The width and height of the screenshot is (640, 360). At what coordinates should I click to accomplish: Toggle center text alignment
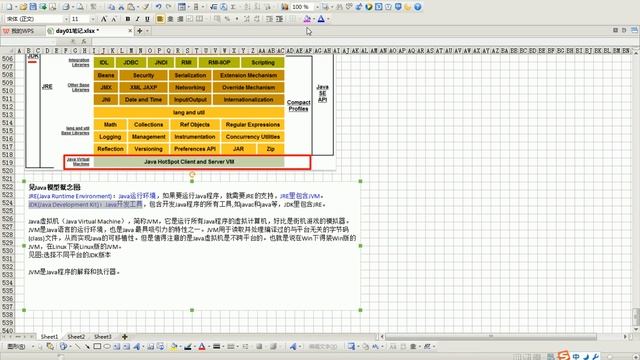coord(170,19)
